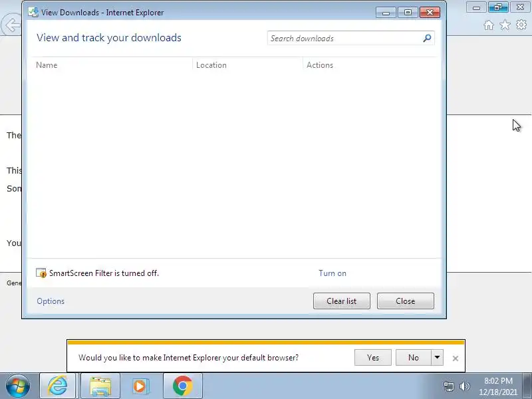Viewport: 532px width, 399px height.
Task: Maximize the View Downloads window
Action: point(408,13)
